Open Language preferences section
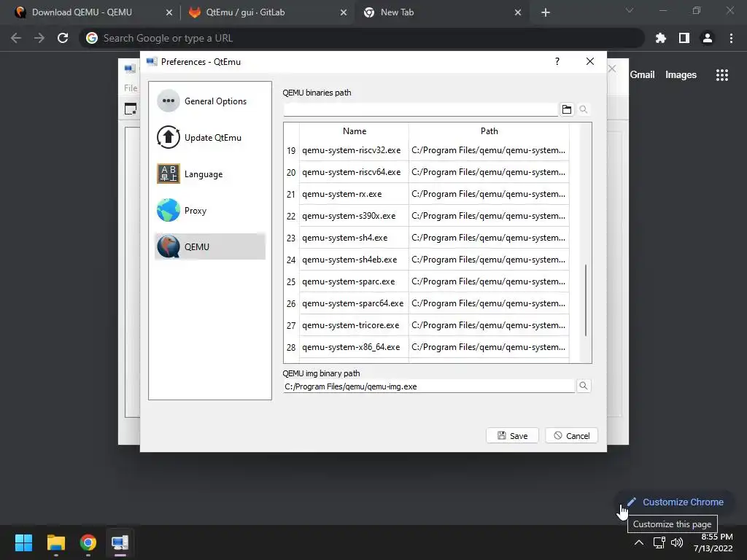 point(209,174)
